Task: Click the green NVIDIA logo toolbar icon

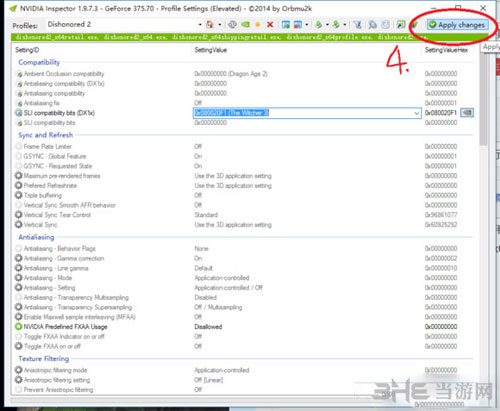Action: click(245, 25)
